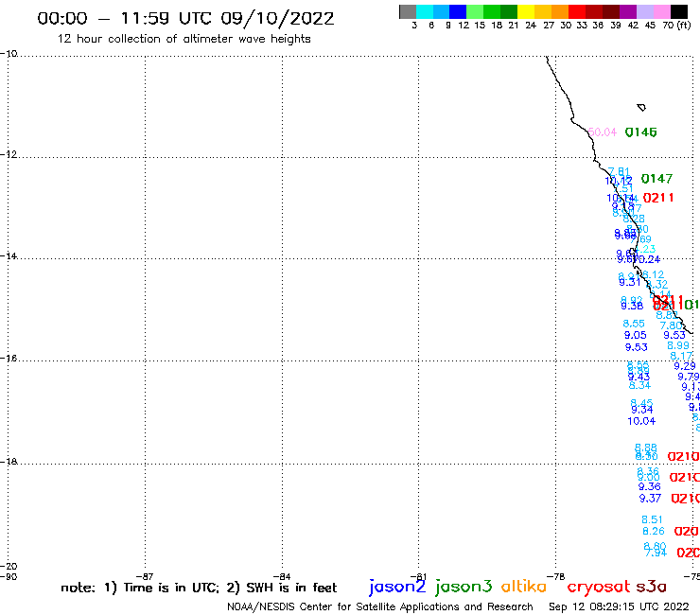
Task: Click the wave height value '8.17'
Action: [x=681, y=356]
